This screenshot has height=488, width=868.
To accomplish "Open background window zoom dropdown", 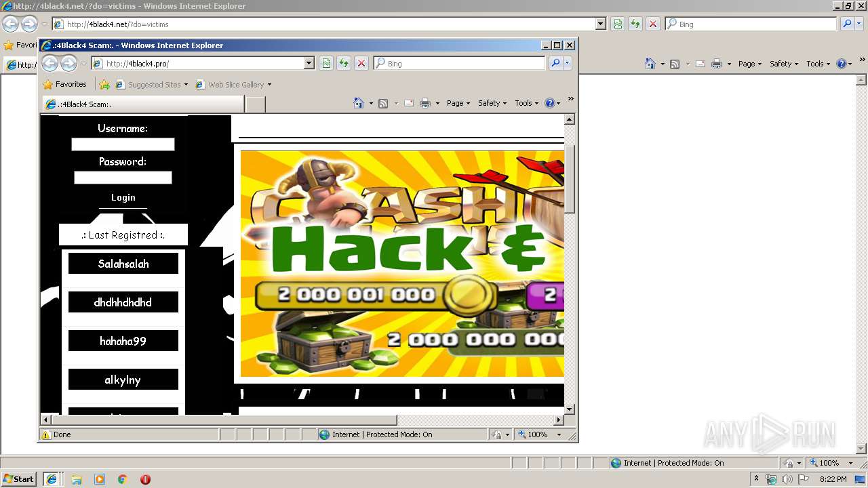I will click(x=851, y=463).
